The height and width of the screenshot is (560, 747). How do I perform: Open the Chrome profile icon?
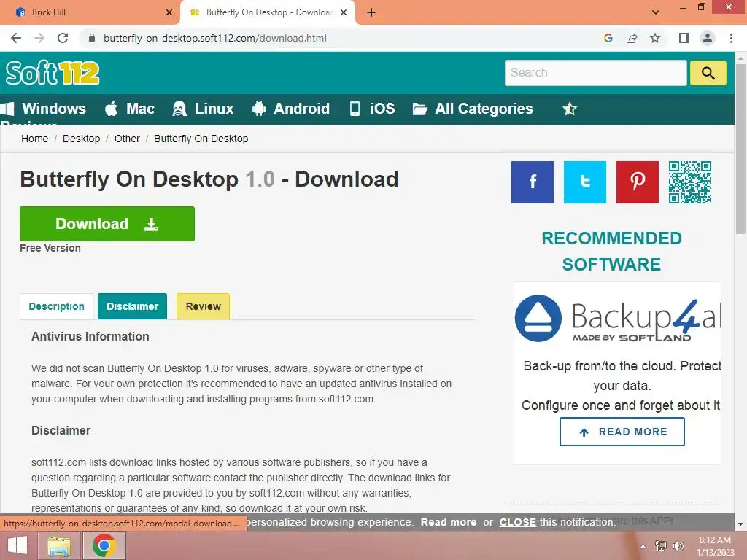click(x=708, y=38)
